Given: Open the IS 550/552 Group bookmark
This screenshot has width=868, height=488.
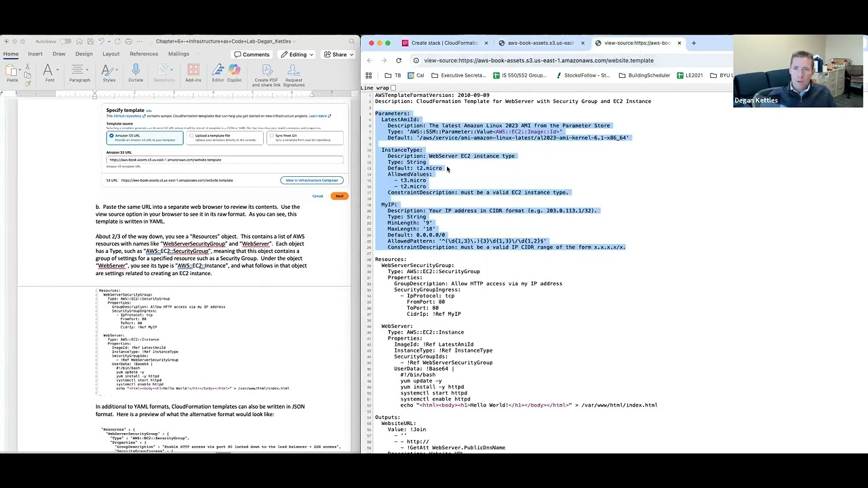Looking at the screenshot, I should tap(519, 75).
